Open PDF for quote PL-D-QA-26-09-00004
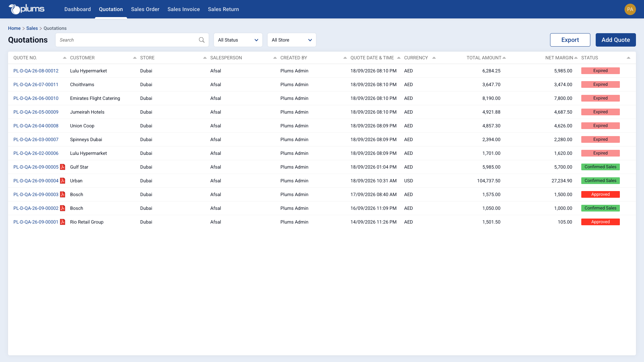 coord(62,181)
